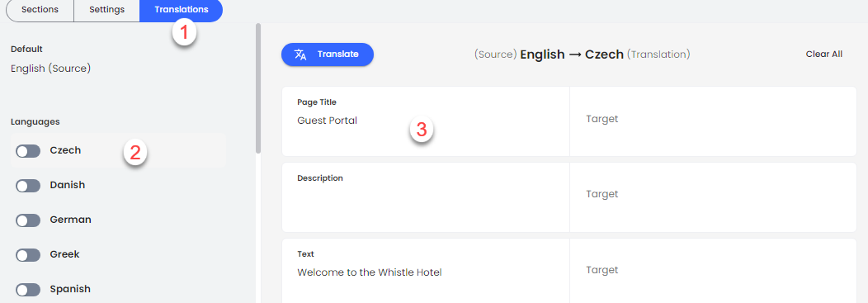The image size is (868, 303).
Task: Turn on the German language toggle
Action: [28, 220]
